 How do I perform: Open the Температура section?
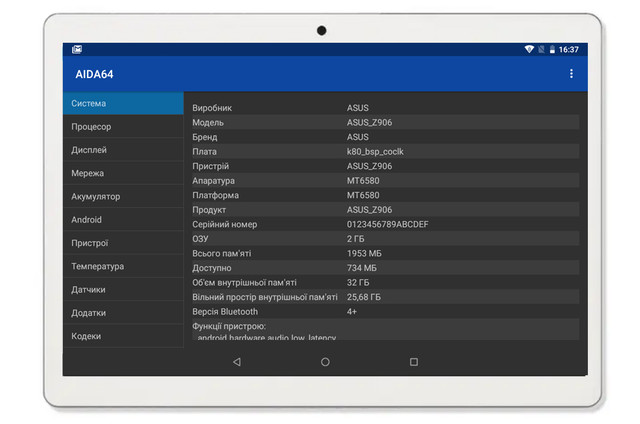tap(123, 267)
